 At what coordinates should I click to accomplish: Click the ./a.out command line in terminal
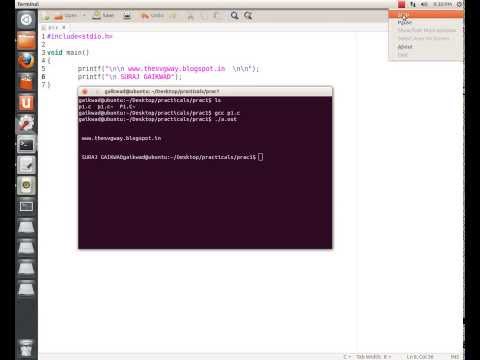158,119
